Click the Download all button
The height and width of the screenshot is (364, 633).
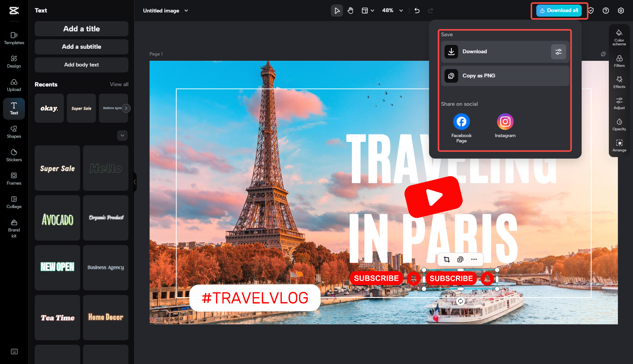point(559,11)
